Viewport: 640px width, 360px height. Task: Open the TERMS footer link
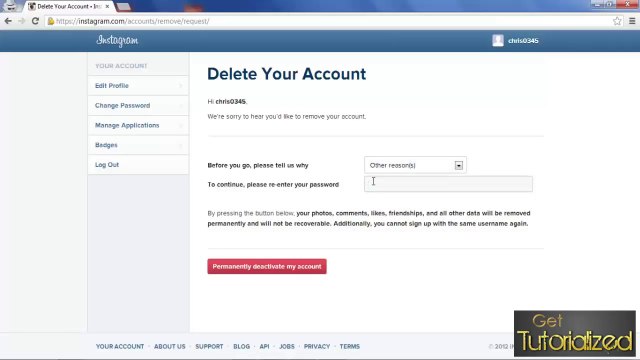click(x=350, y=347)
